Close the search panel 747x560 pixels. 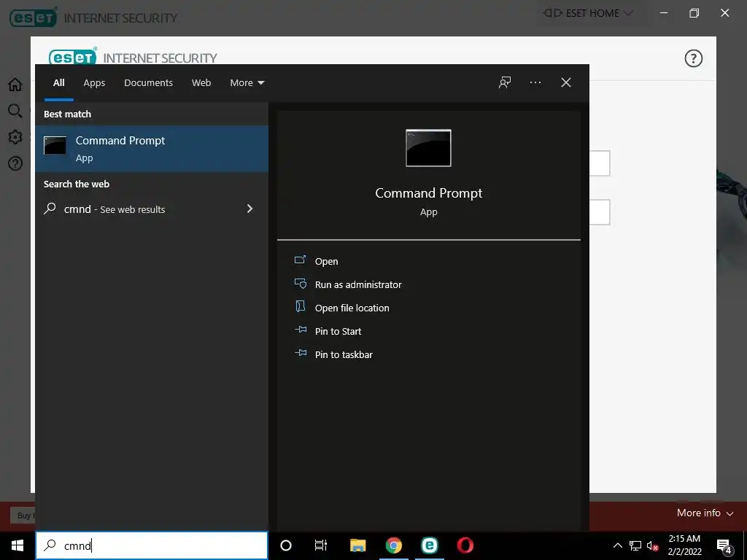point(565,82)
